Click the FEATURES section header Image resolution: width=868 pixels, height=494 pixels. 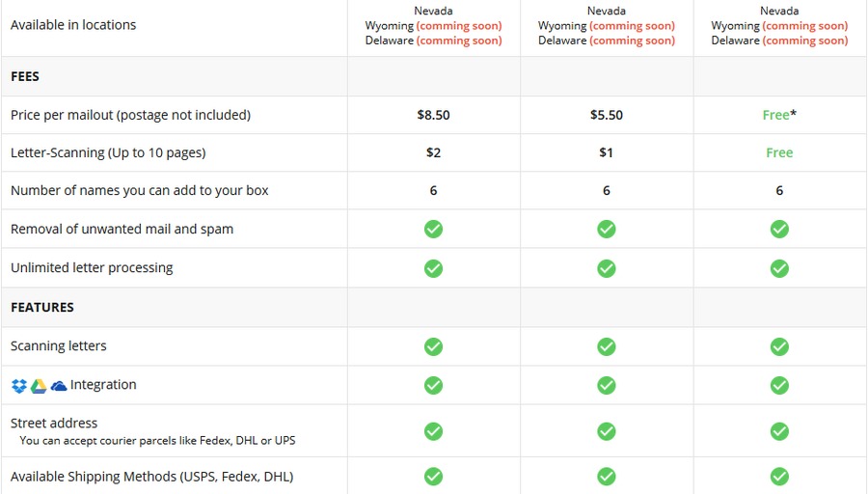click(42, 308)
